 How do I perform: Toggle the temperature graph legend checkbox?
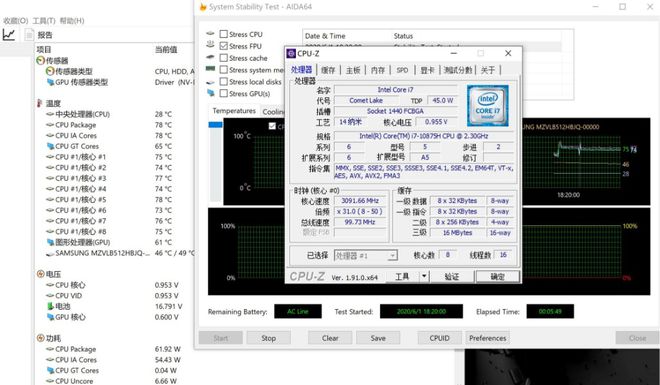pyautogui.click(x=272, y=126)
